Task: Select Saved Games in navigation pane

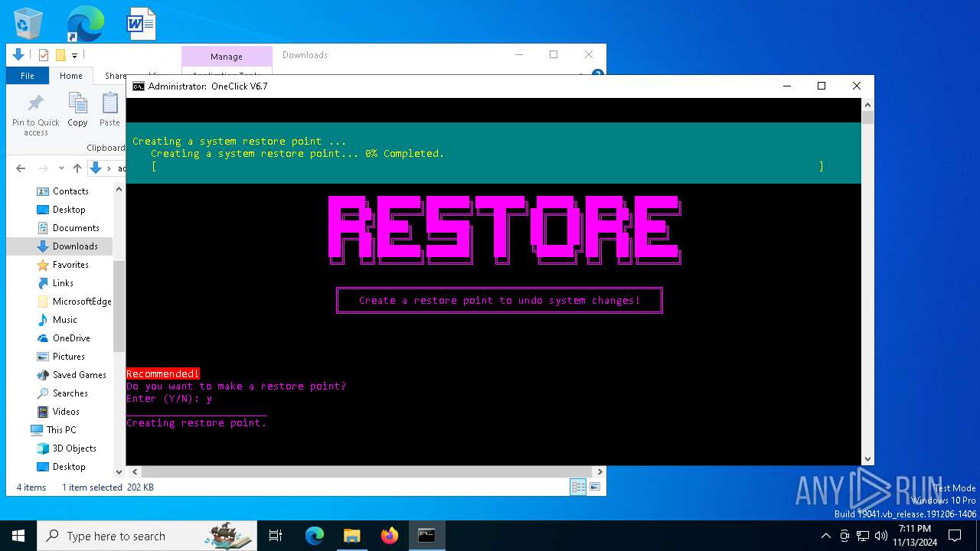Action: (x=79, y=375)
